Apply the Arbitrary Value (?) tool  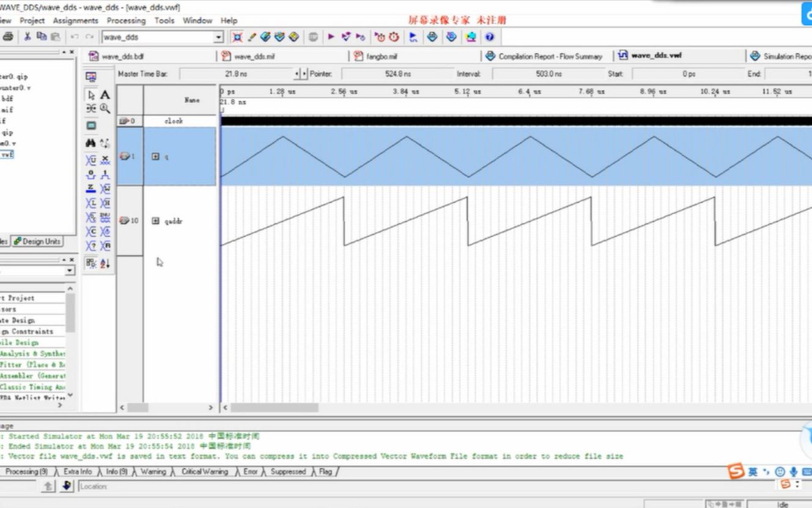coord(91,246)
